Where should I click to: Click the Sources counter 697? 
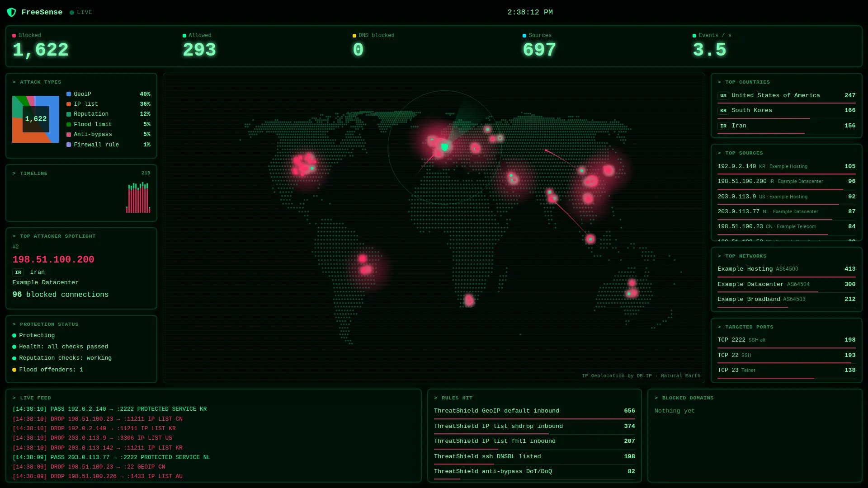click(539, 50)
